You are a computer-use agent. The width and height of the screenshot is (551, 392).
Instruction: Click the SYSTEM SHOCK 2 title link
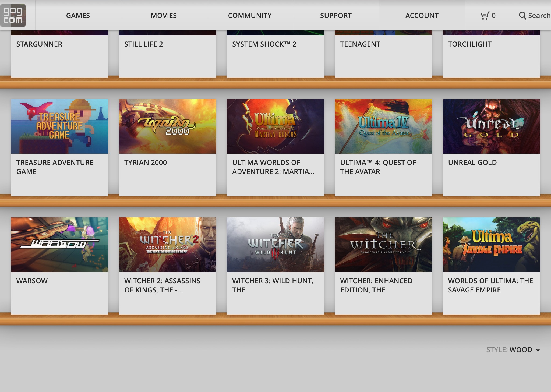coord(264,44)
